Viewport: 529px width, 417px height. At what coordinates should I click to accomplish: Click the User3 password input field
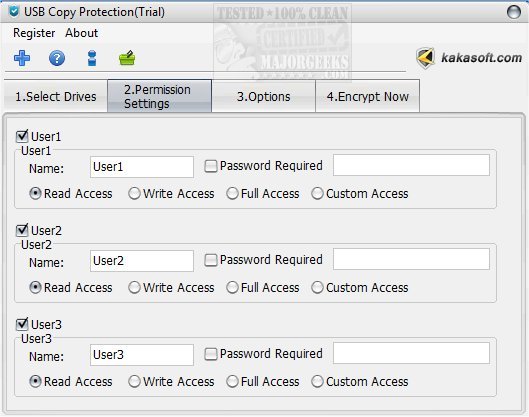tap(411, 353)
